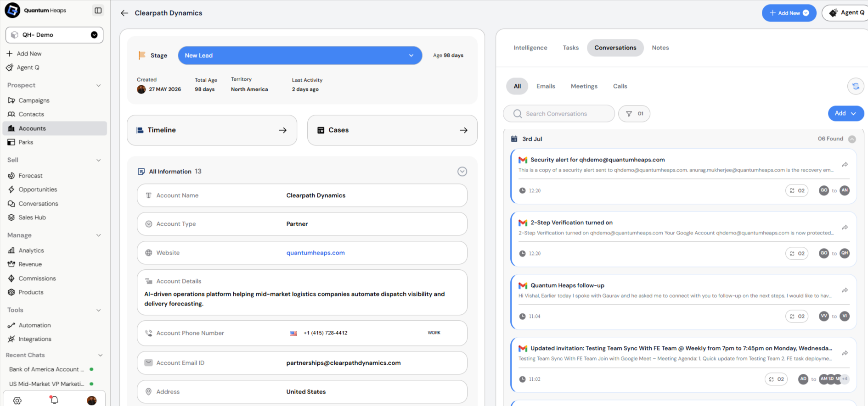Viewport: 868px width, 406px height.
Task: Collapse the 3rd Jul conversation group
Action: point(852,139)
